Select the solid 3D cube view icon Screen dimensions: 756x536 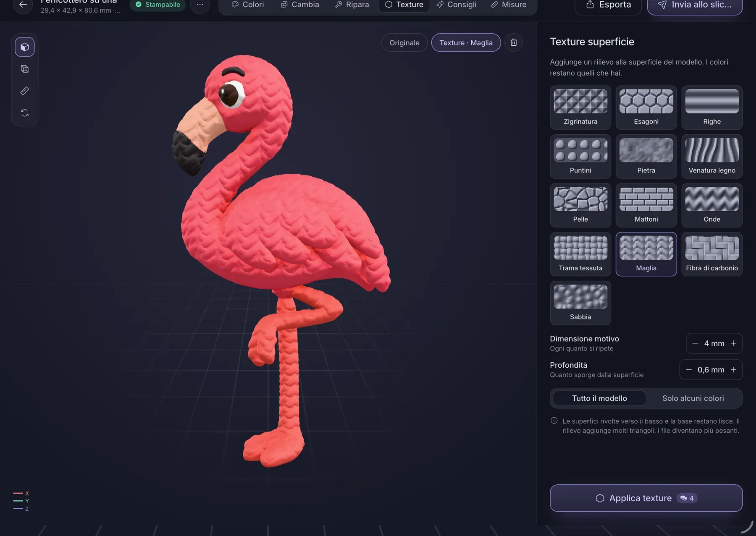coord(25,47)
